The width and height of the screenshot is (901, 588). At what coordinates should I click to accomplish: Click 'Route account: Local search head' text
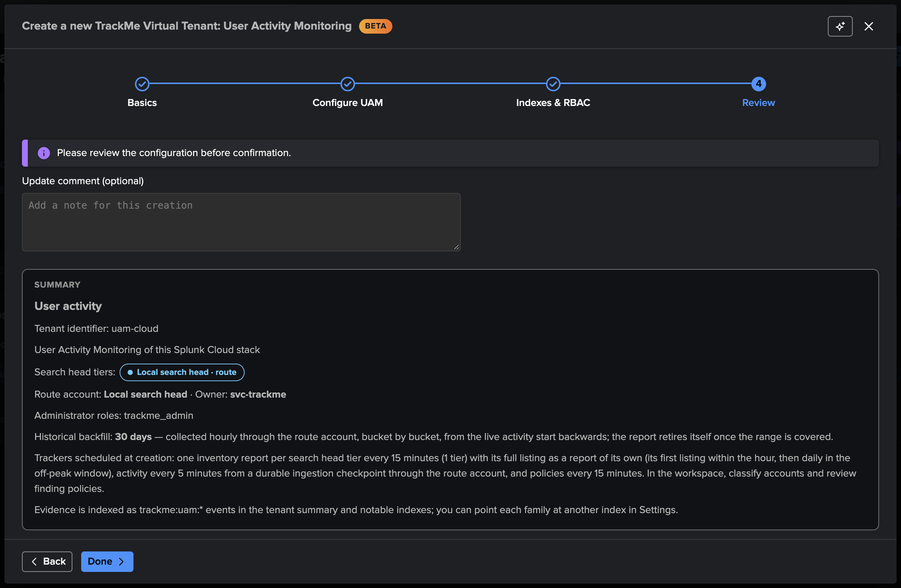point(110,394)
